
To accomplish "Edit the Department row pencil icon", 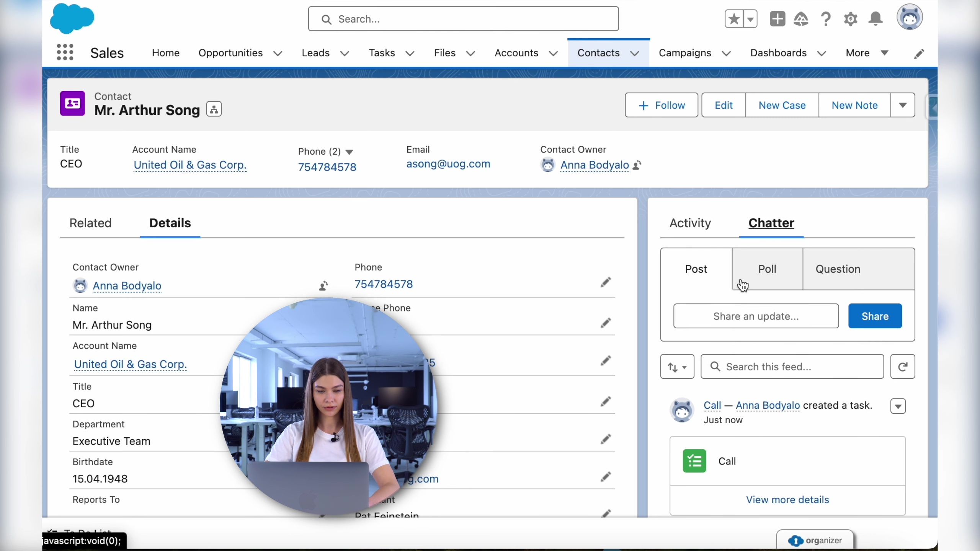I will click(x=606, y=439).
